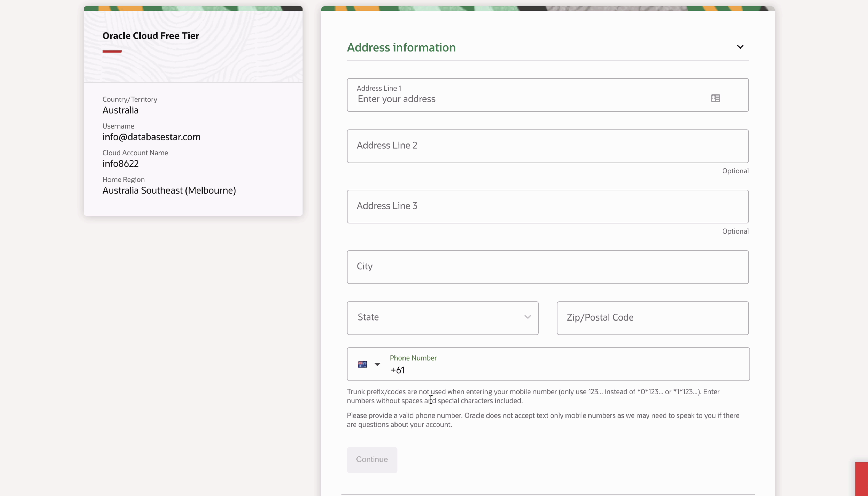The image size is (868, 496).
Task: Click the Australia country value
Action: (x=120, y=110)
